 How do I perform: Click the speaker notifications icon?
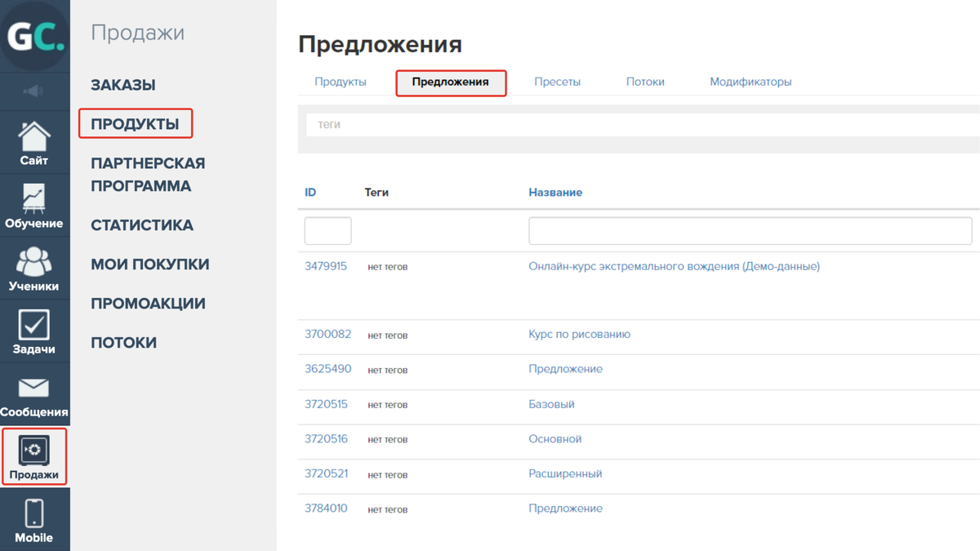[x=34, y=91]
